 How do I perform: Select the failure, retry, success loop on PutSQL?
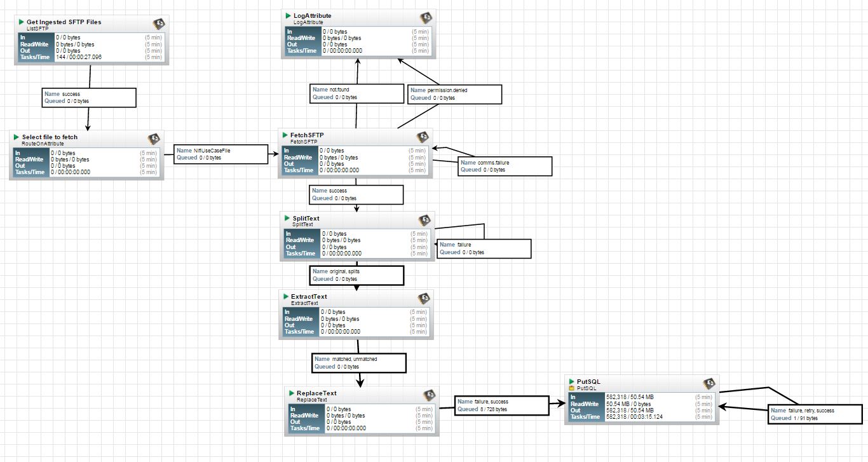(x=814, y=414)
